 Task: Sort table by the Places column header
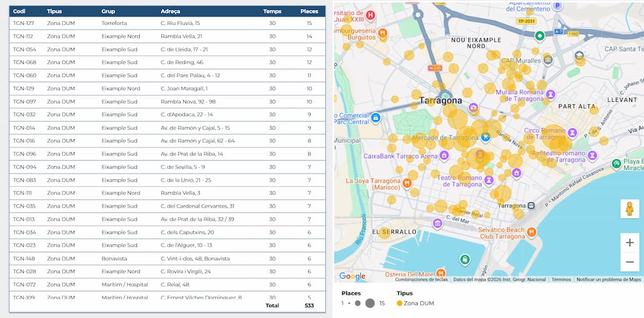309,11
